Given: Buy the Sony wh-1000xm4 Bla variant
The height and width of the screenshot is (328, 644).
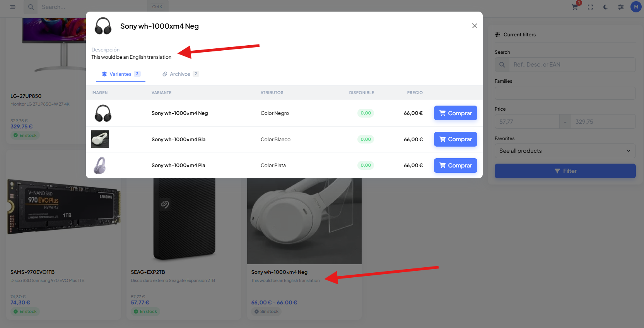Looking at the screenshot, I should click(456, 139).
